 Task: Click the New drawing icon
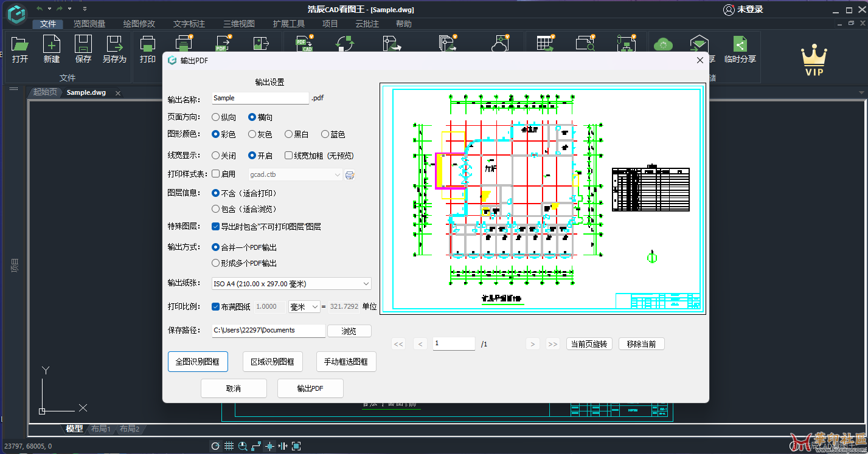click(x=52, y=44)
